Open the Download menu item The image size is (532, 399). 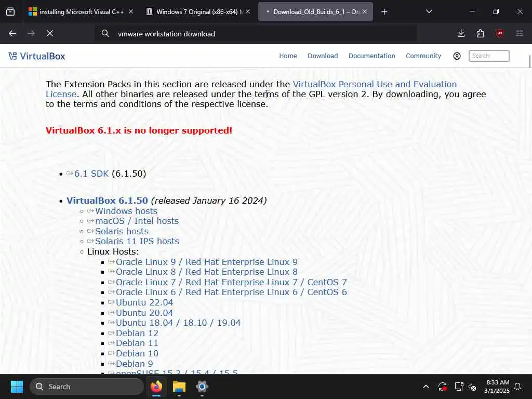[323, 56]
